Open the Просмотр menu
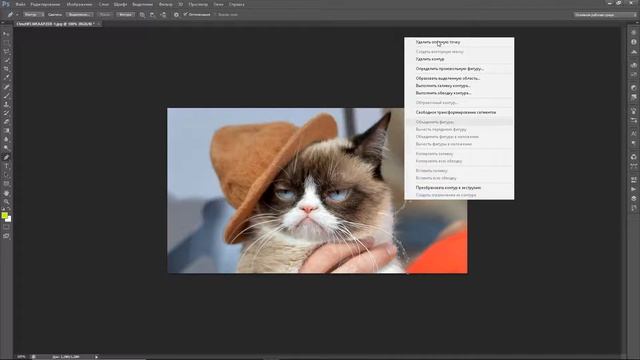 198,4
